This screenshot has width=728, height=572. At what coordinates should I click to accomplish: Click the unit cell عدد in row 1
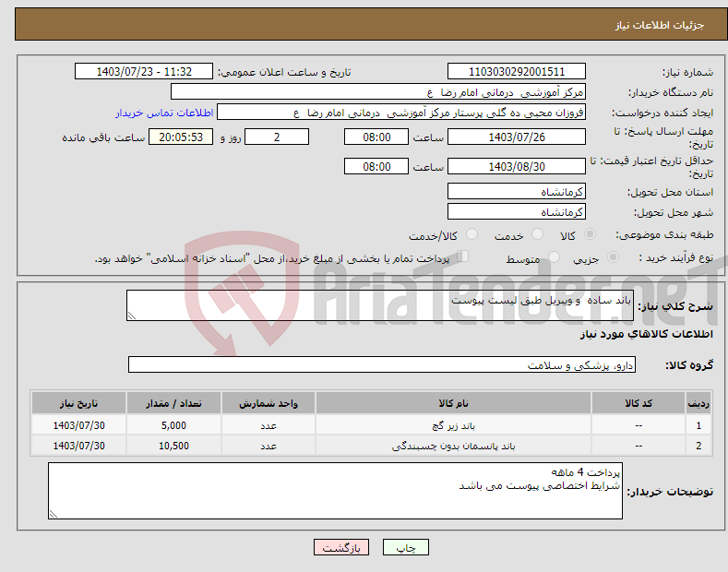pos(269,425)
